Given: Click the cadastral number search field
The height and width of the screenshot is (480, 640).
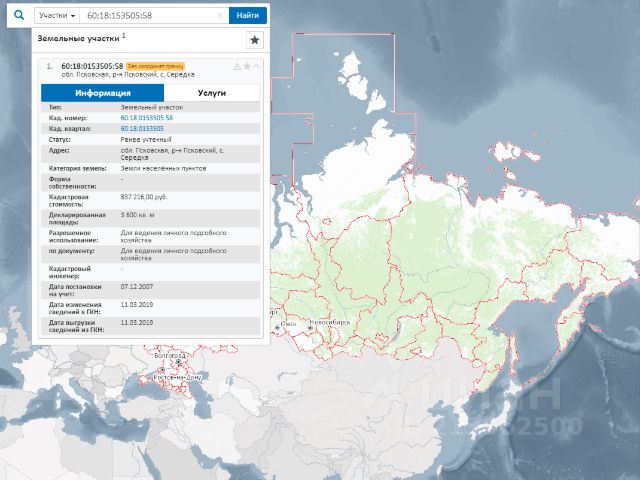Looking at the screenshot, I should coord(148,16).
